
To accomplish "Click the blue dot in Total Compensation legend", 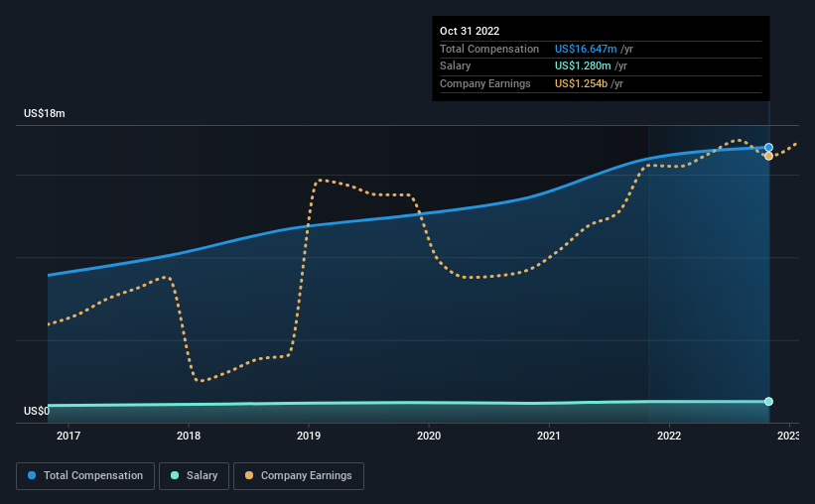I will (x=32, y=475).
